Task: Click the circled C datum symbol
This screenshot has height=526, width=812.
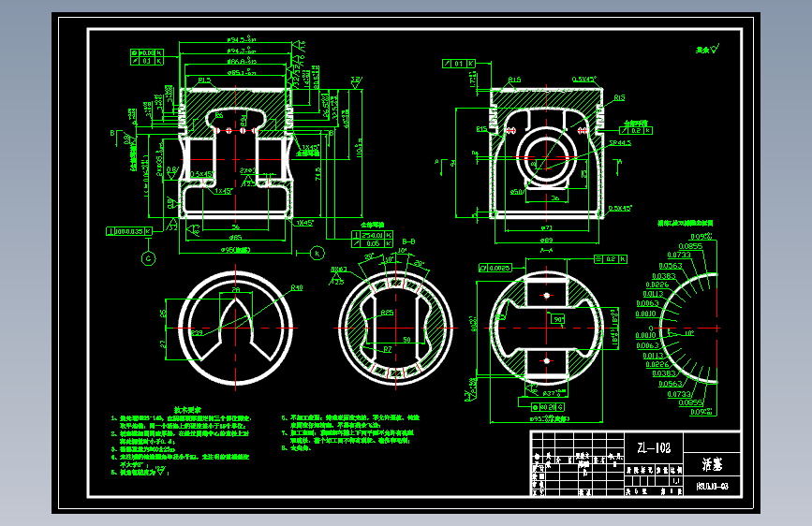Action: point(149,258)
